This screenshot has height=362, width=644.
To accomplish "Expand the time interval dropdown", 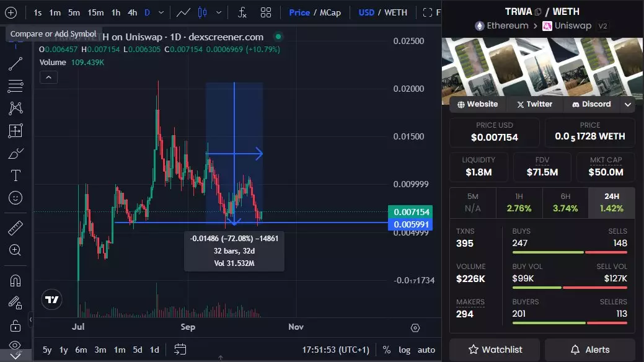I will [161, 12].
